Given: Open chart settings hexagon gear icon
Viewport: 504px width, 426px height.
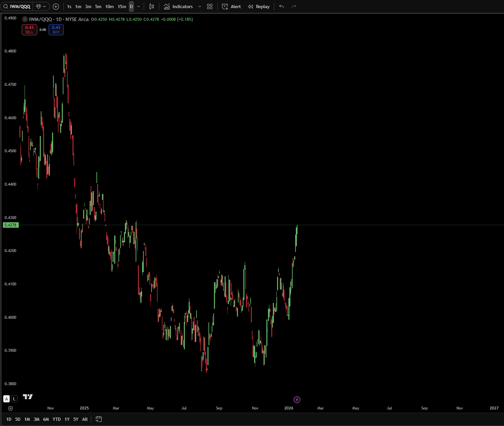Looking at the screenshot, I should coord(10,408).
